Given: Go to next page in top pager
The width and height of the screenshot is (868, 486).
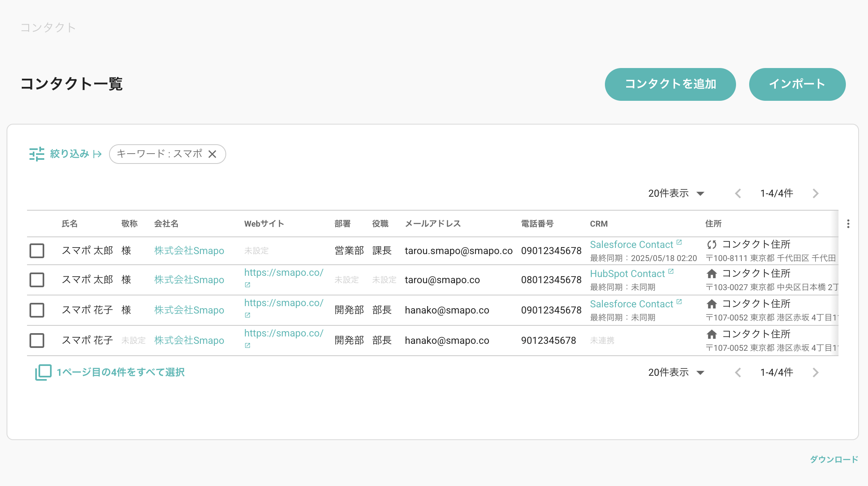Looking at the screenshot, I should [x=816, y=193].
